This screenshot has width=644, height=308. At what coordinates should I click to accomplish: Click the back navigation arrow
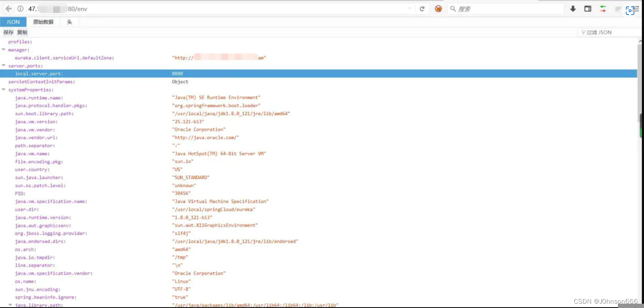coord(9,8)
